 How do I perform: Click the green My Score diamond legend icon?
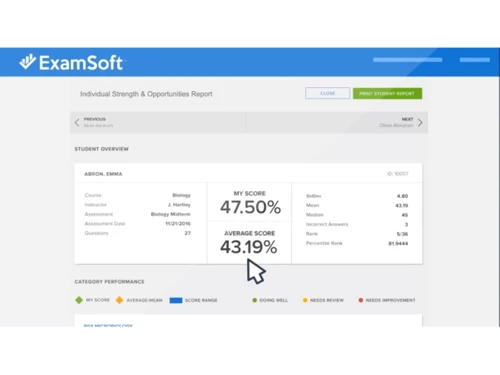click(x=79, y=300)
